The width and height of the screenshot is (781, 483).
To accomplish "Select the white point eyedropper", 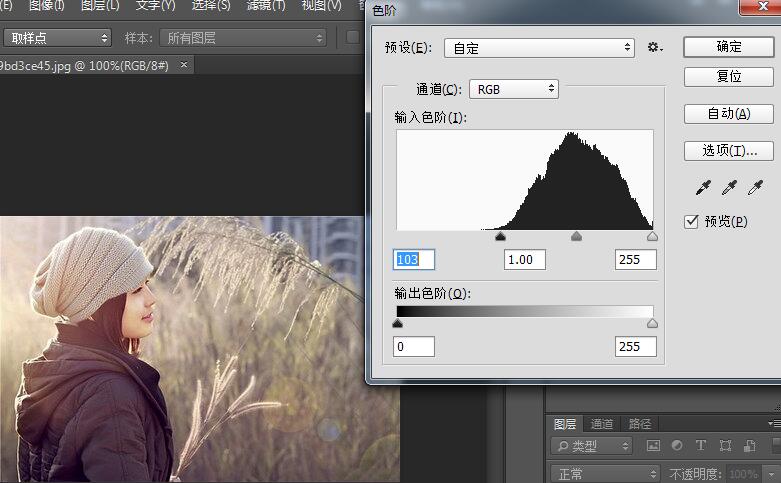I will click(x=756, y=188).
